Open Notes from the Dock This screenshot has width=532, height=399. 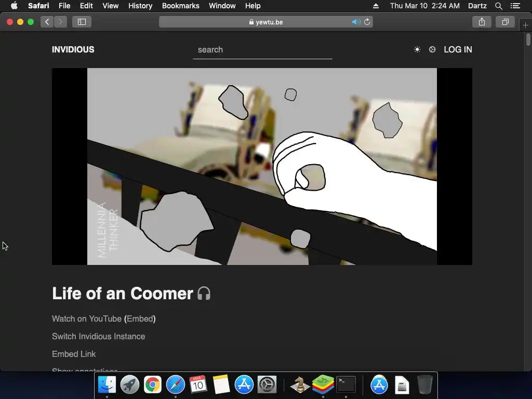pyautogui.click(x=221, y=385)
